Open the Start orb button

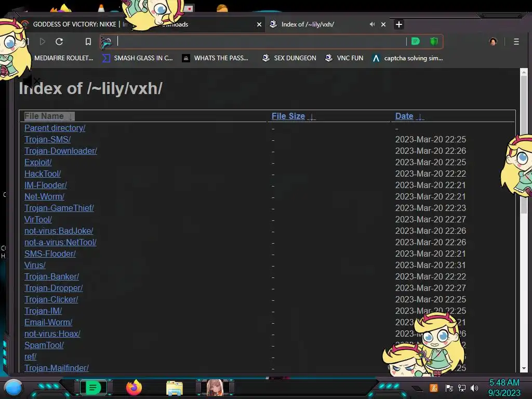(x=14, y=388)
